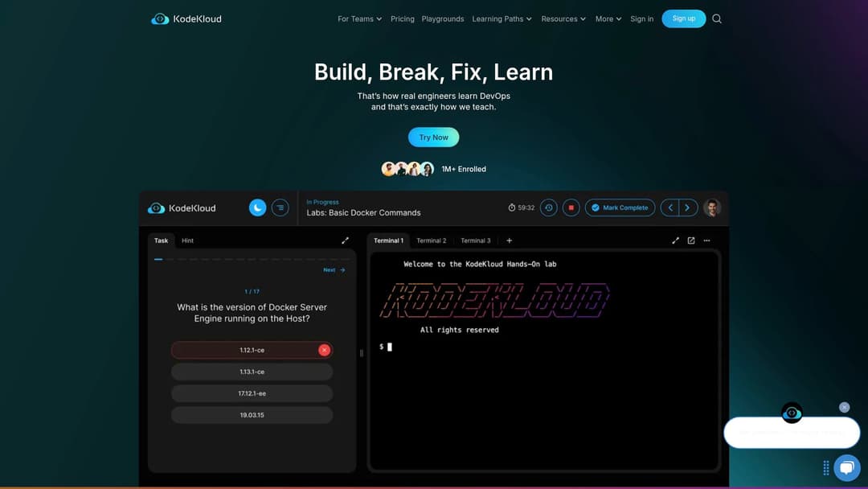Switch to the Task tab
Image resolution: width=868 pixels, height=489 pixels.
click(x=161, y=240)
